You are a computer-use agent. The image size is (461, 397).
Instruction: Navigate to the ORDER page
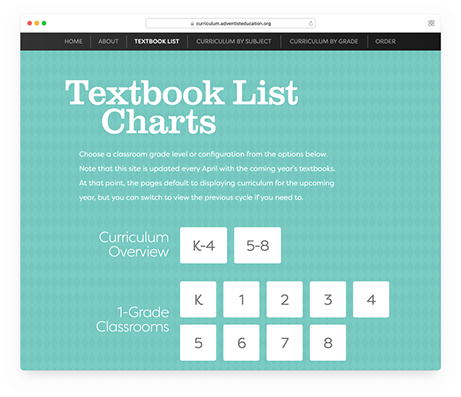[x=385, y=41]
